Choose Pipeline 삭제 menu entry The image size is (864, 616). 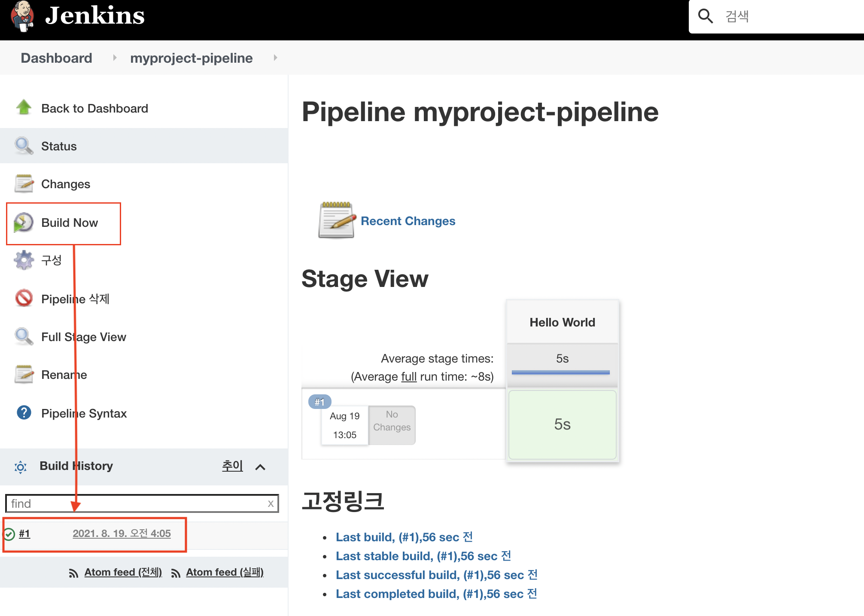point(75,299)
